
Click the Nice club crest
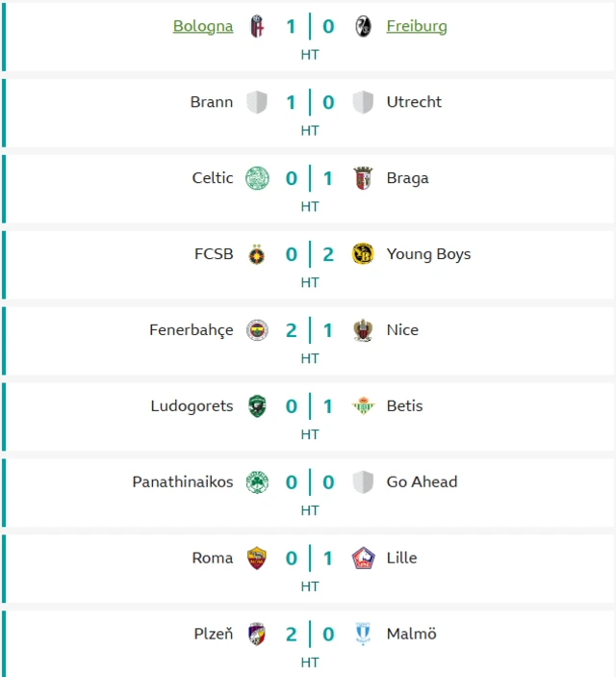click(363, 330)
